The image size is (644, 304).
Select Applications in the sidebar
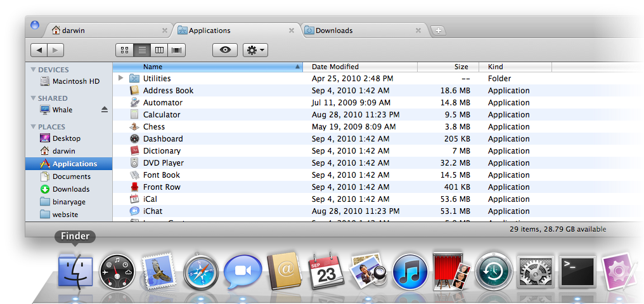(69, 164)
